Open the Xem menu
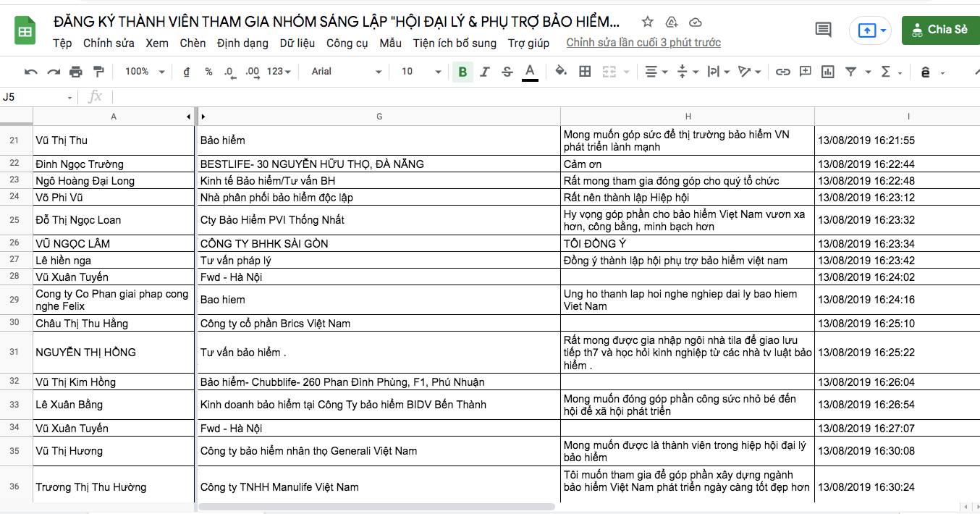Screen dimensions: 980x514 click(157, 43)
